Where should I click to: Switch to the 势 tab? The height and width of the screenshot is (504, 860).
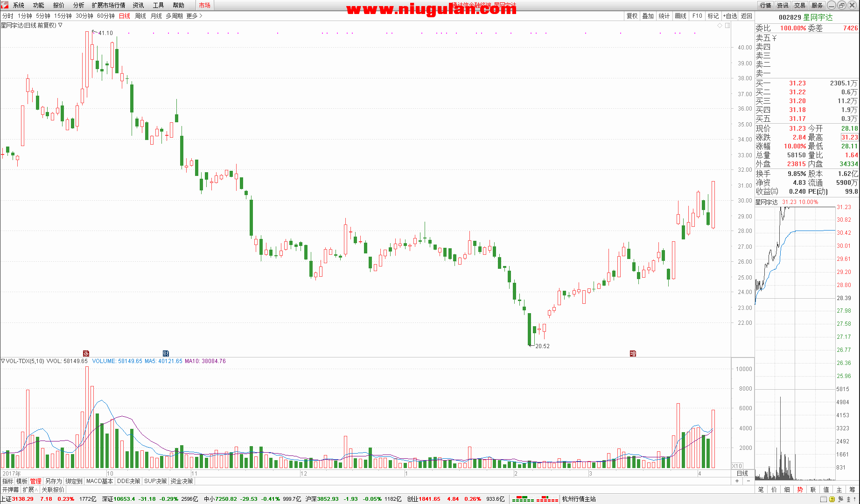pos(800,490)
